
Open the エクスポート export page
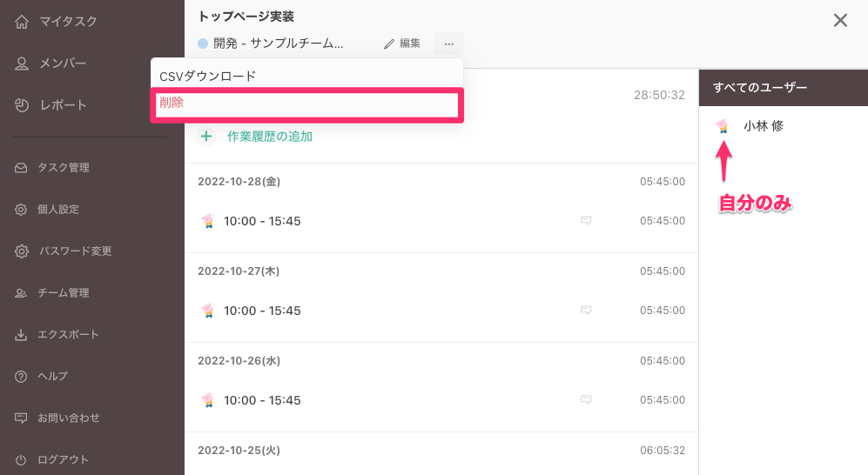coord(68,335)
